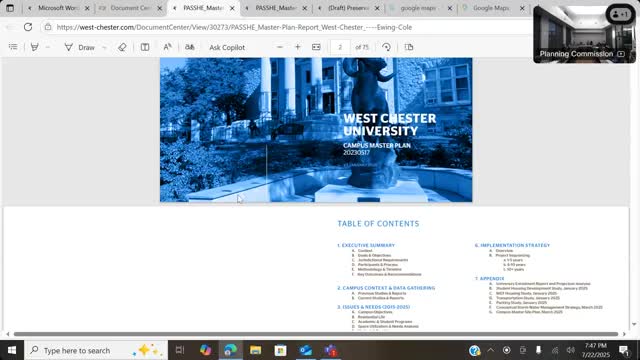Activate Read aloud in PDF toolbar

coord(167,47)
